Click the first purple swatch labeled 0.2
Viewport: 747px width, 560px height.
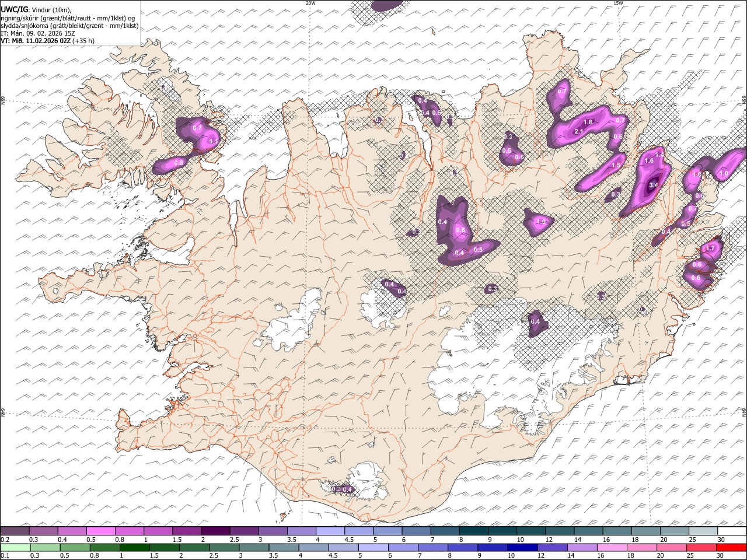(15, 531)
